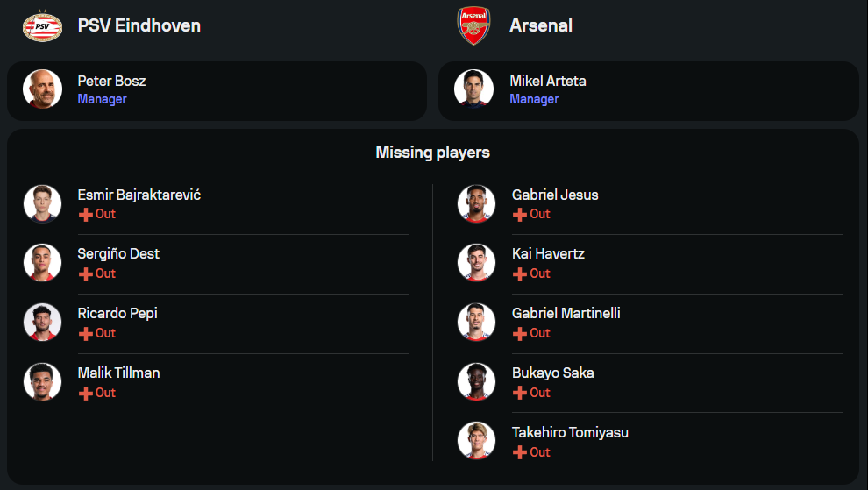
Task: Click the Arsenal club crest
Action: point(473,25)
